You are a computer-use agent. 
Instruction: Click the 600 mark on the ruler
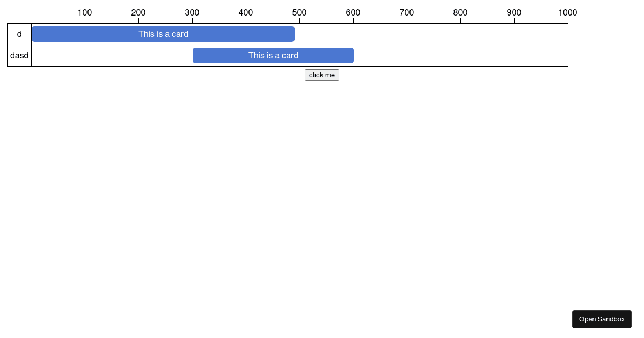click(x=353, y=12)
